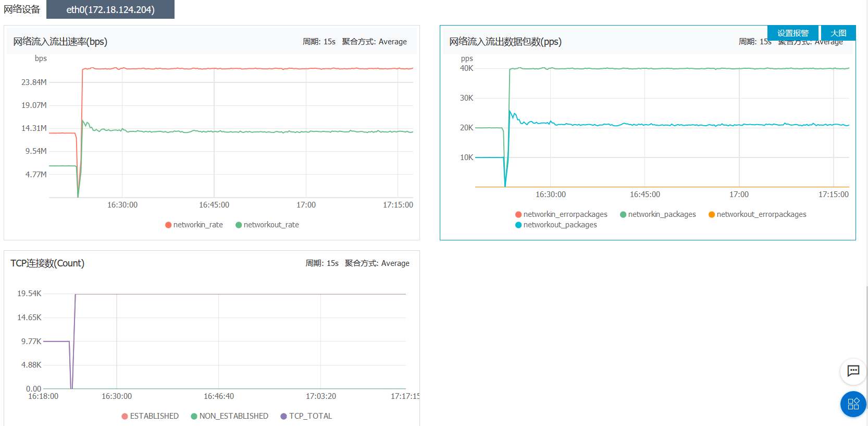Click the orange networkout_errorpackages color dot
868x426 pixels.
pyautogui.click(x=712, y=214)
